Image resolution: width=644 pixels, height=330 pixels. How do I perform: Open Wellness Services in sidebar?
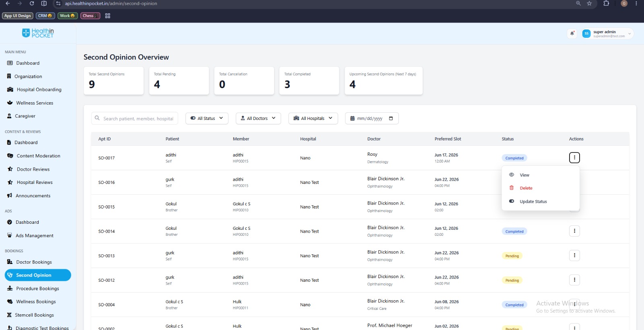coord(30,103)
